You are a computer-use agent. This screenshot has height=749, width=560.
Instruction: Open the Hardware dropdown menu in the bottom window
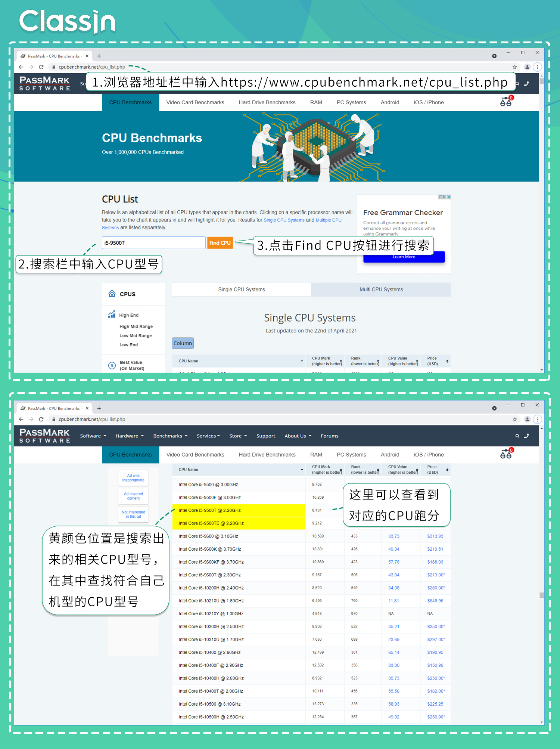coord(130,436)
